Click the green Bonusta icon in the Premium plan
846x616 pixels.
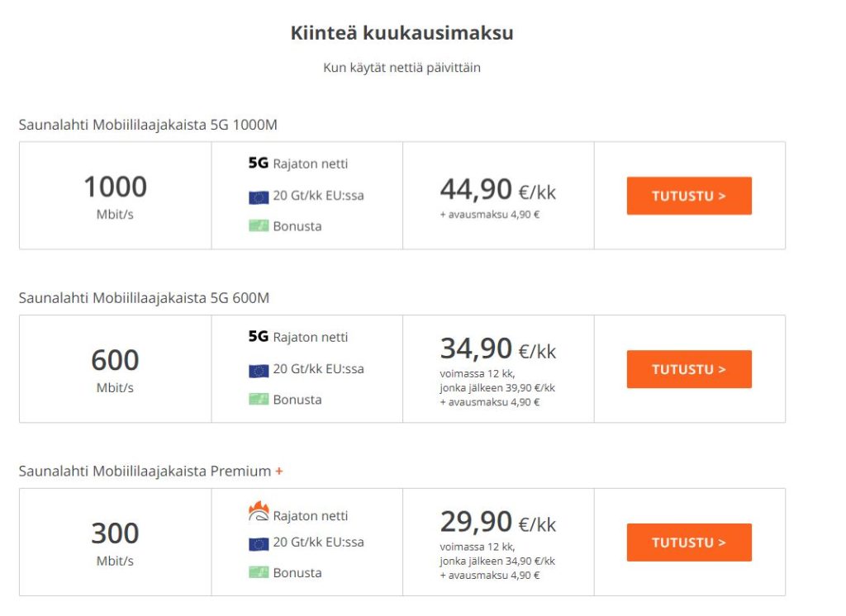(259, 572)
